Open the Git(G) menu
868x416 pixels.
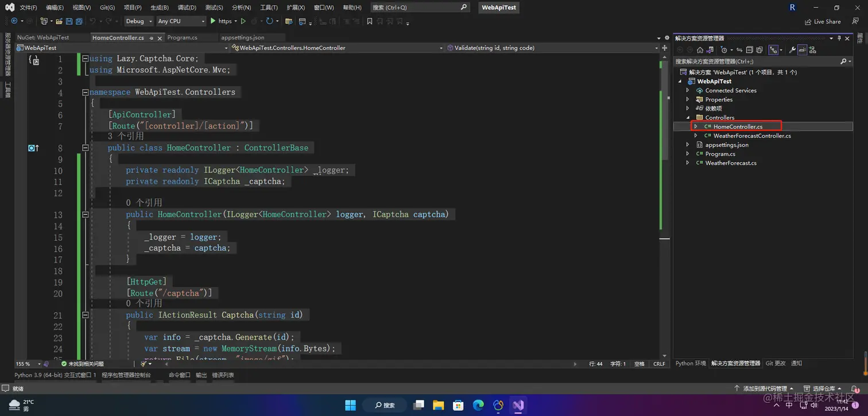pos(107,7)
